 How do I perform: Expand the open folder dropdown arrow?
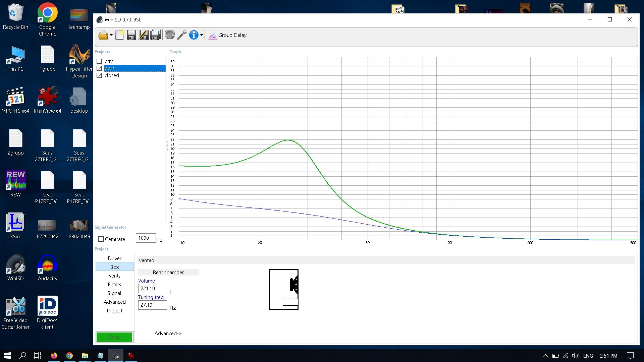pyautogui.click(x=111, y=35)
